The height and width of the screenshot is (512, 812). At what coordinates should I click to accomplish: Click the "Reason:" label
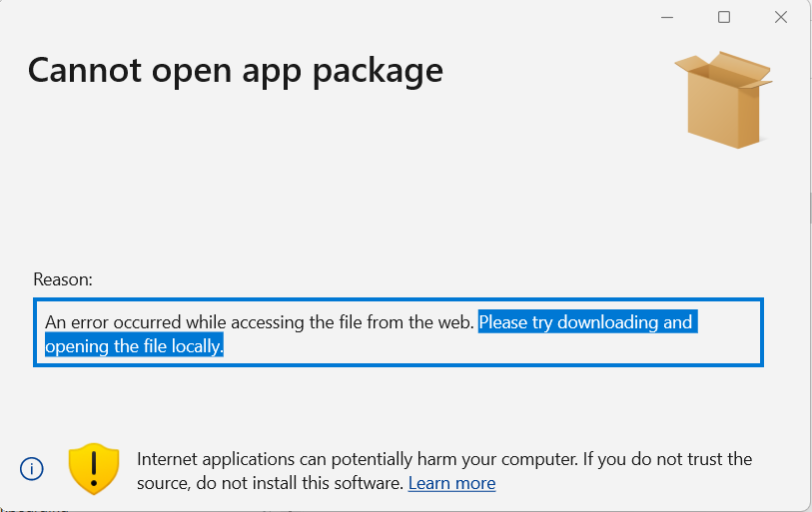pyautogui.click(x=63, y=279)
